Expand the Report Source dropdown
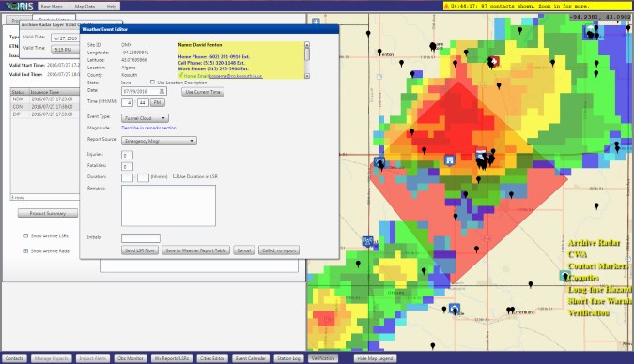 (159, 141)
